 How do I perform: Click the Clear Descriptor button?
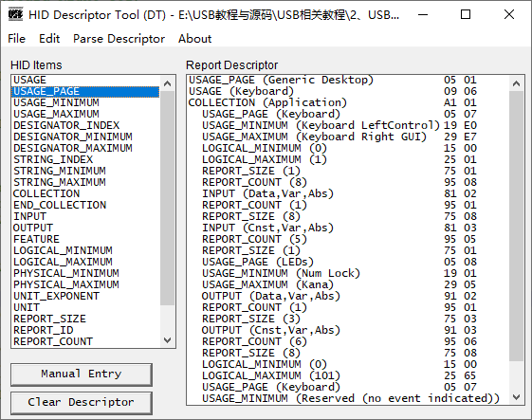click(82, 403)
